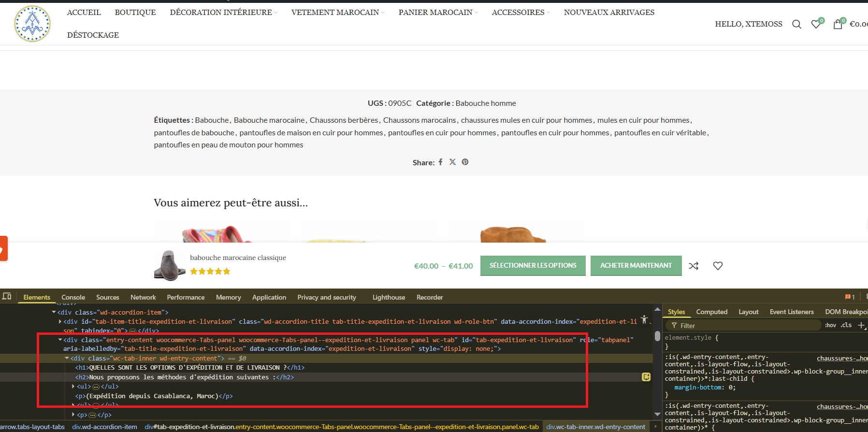This screenshot has width=868, height=432.
Task: Switch to the Layout pane tab
Action: (748, 312)
